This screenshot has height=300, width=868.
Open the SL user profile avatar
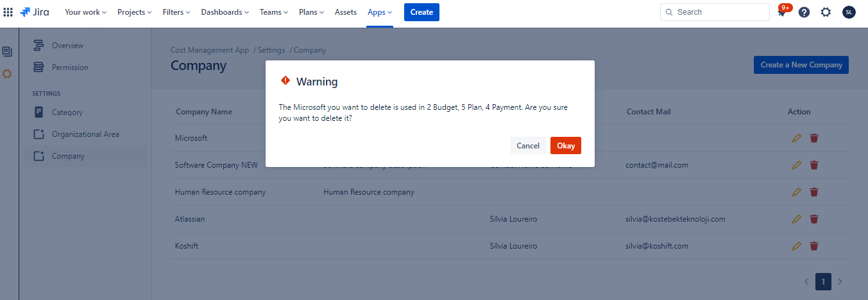(849, 12)
